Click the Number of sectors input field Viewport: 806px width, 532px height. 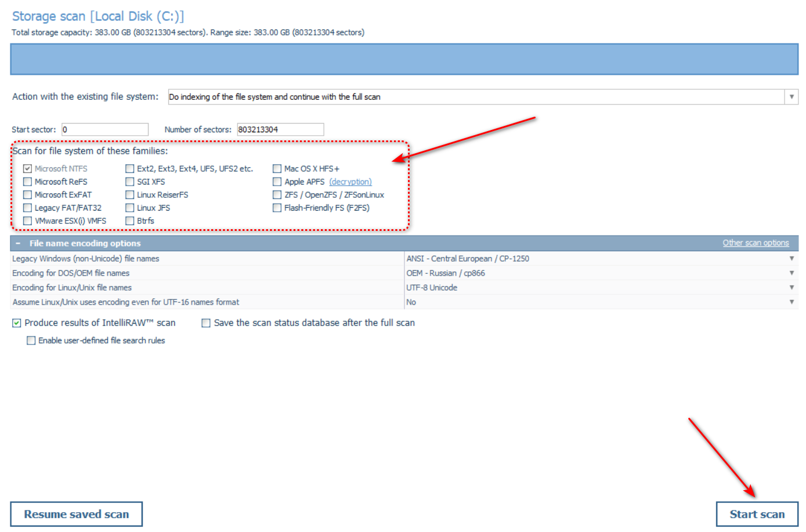point(280,129)
